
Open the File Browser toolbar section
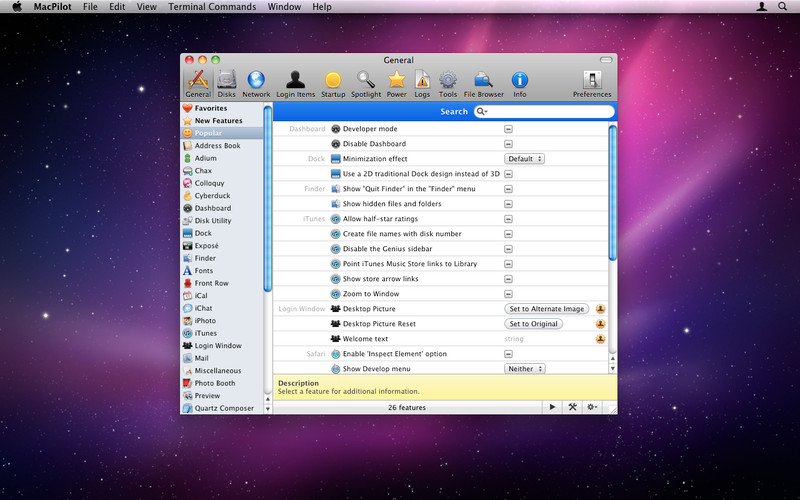483,84
